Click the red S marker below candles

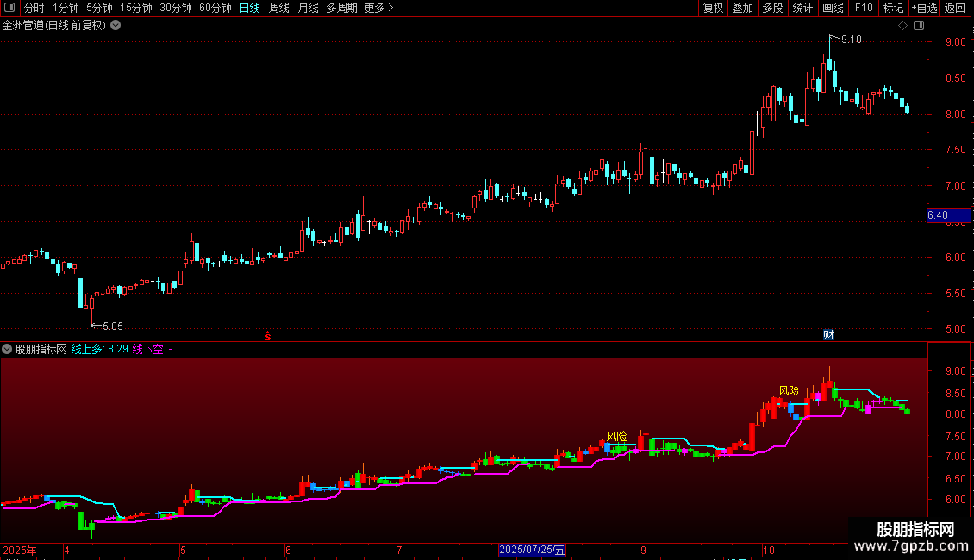[268, 336]
